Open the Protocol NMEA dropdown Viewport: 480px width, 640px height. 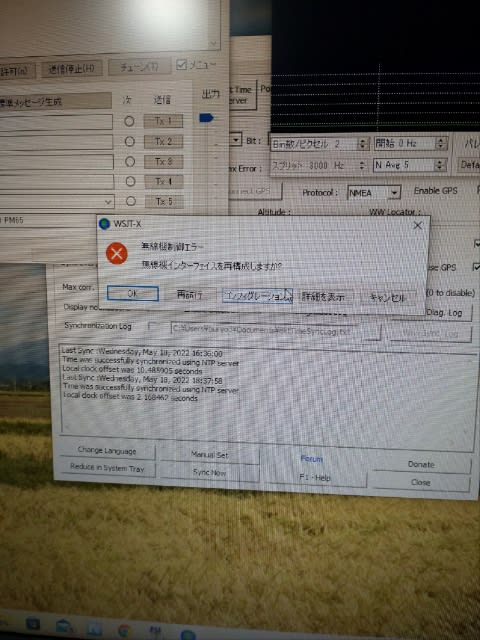click(x=373, y=192)
